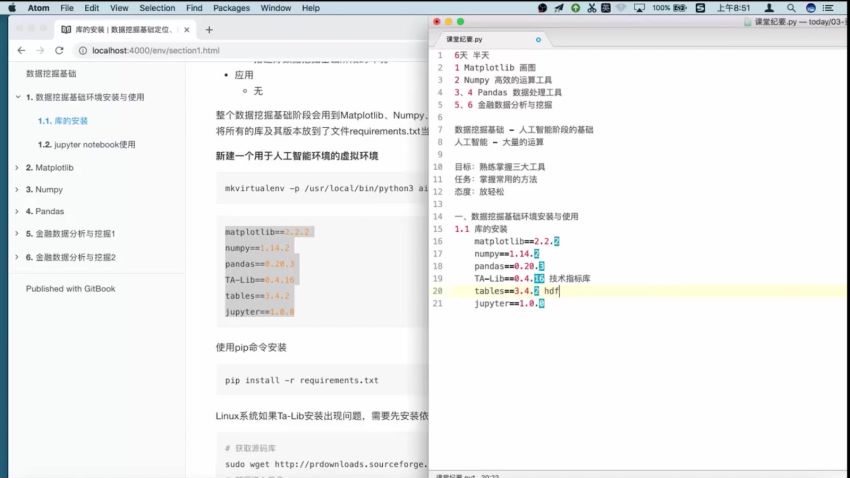850x478 pixels.
Task: Open the Edit menu
Action: click(92, 8)
